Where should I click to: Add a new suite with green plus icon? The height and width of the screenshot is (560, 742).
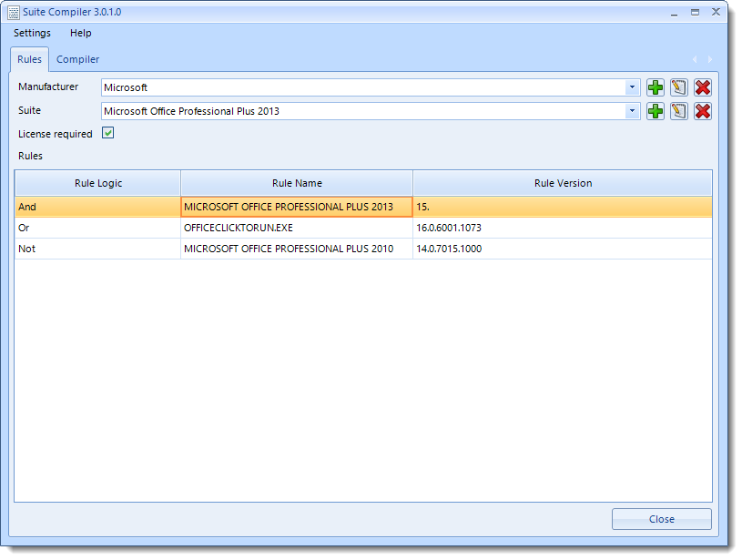coord(655,111)
